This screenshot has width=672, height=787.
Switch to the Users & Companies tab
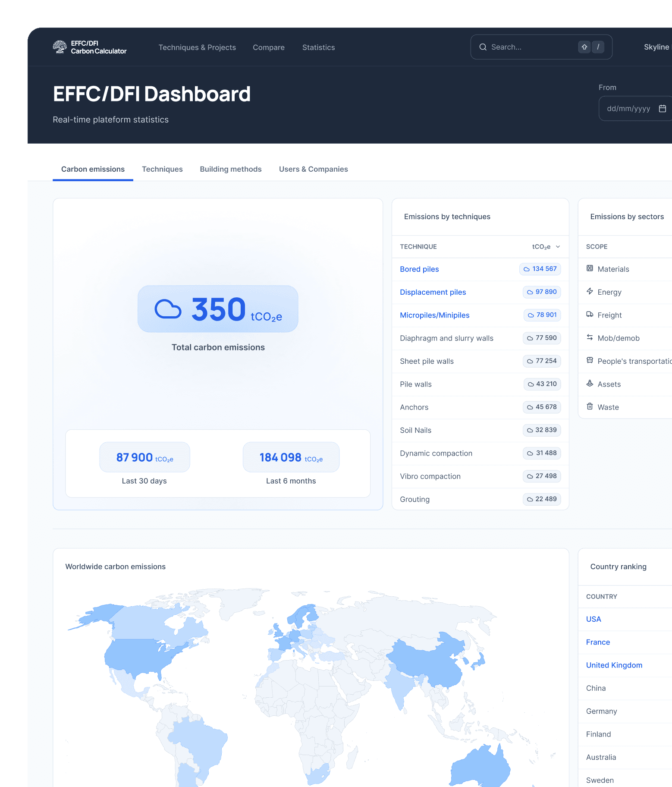click(314, 169)
